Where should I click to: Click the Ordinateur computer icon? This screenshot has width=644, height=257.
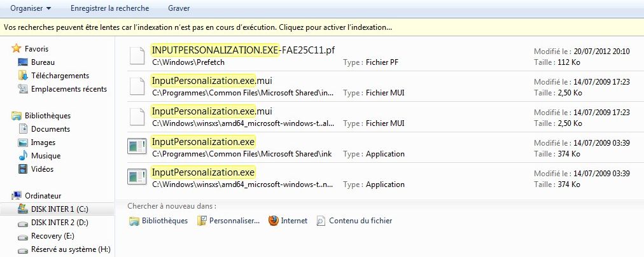tap(17, 196)
